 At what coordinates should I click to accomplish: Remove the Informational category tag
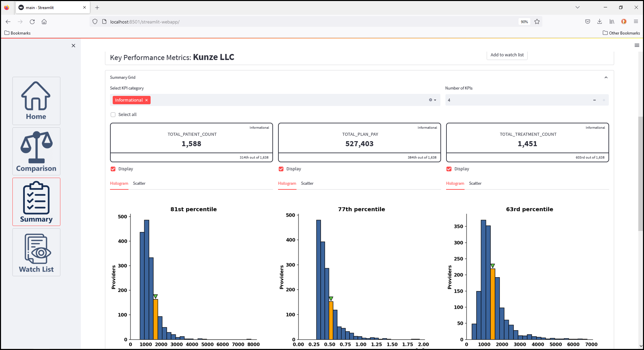(x=147, y=100)
